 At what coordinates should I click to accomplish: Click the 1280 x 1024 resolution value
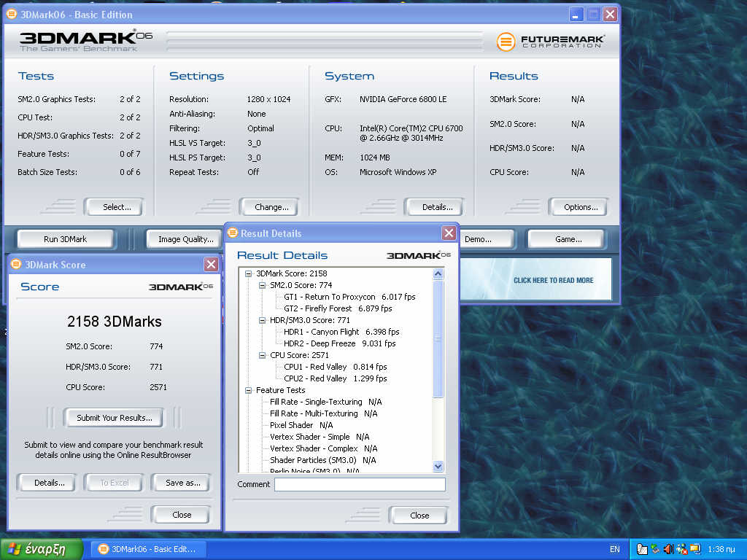[268, 99]
